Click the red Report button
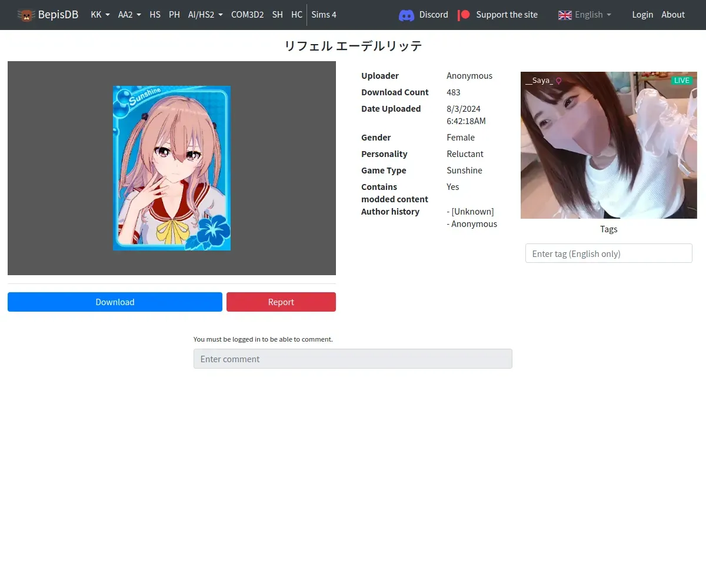The image size is (706, 588). pyautogui.click(x=281, y=302)
